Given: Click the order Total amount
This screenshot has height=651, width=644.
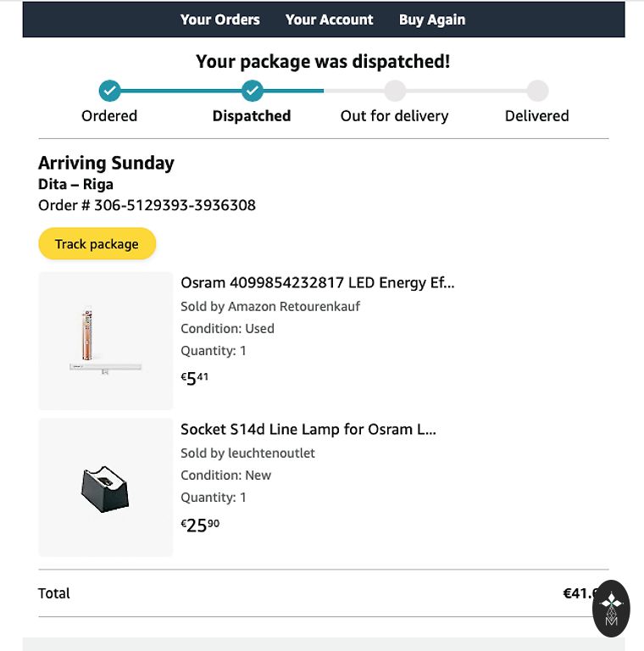Looking at the screenshot, I should (x=580, y=593).
